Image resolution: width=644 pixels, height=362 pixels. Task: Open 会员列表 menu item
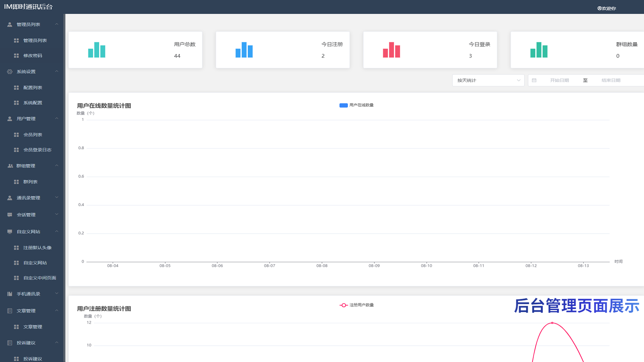(x=33, y=135)
